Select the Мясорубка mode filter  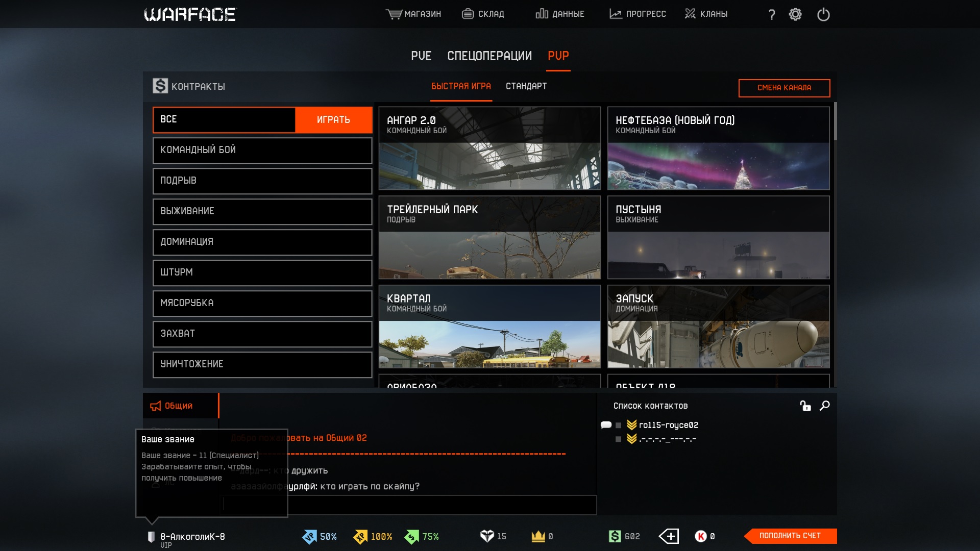coord(262,303)
